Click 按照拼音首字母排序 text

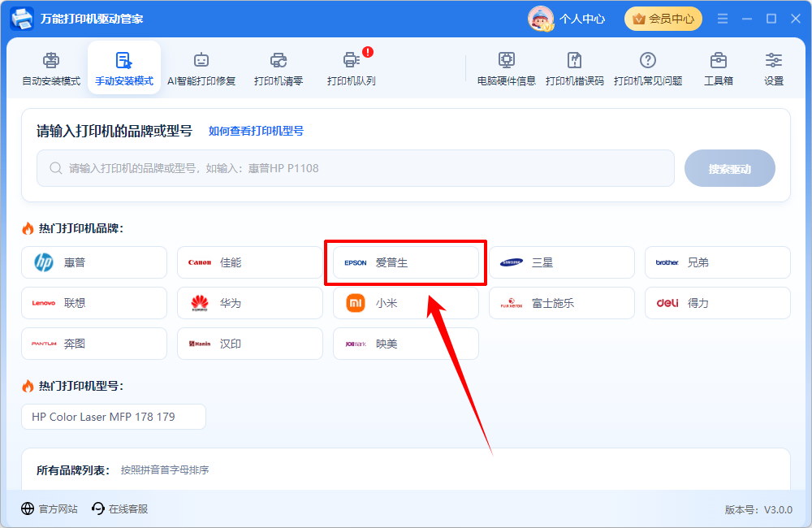point(165,470)
